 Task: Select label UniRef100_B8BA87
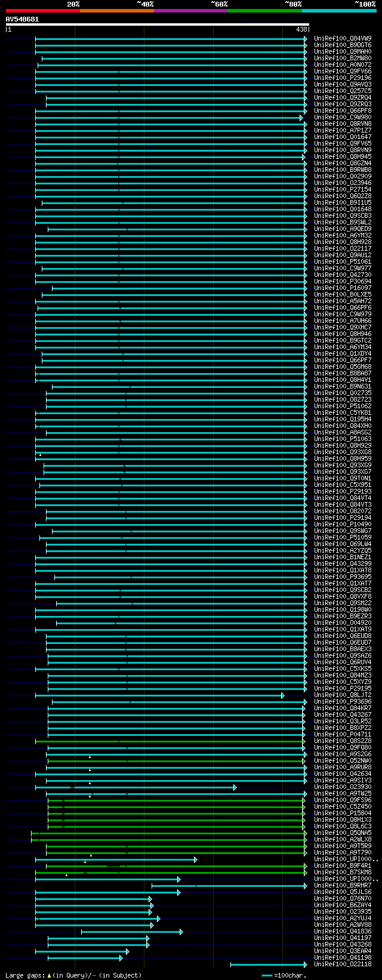click(x=343, y=374)
